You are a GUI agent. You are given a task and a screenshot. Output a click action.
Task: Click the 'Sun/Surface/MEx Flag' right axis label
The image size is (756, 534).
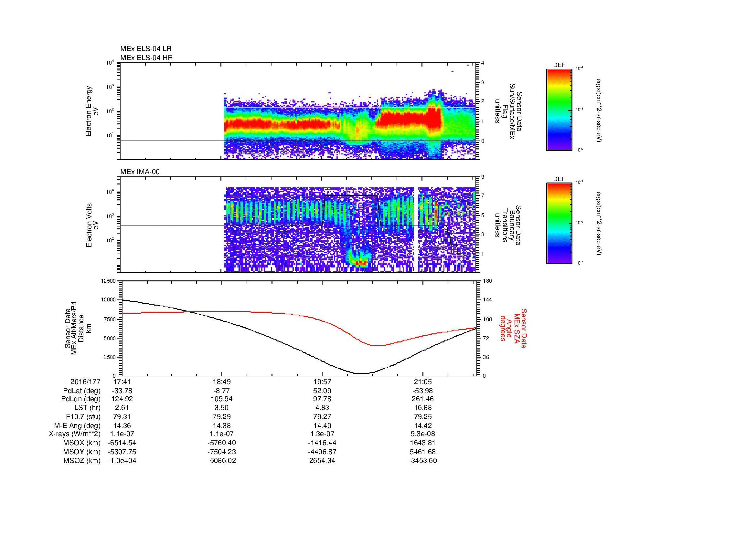tap(508, 111)
